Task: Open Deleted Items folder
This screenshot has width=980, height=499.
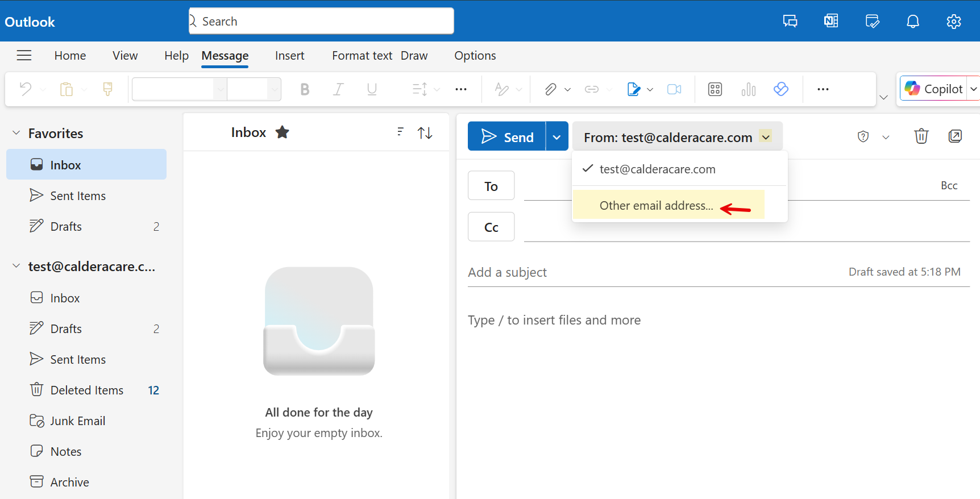Action: 86,390
